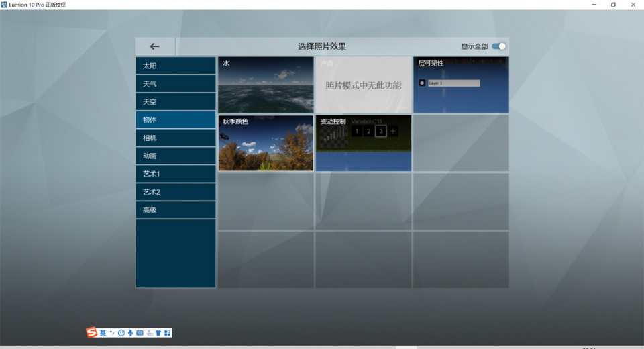The height and width of the screenshot is (349, 644).
Task: Select the 太阳 category tab
Action: pyautogui.click(x=175, y=66)
